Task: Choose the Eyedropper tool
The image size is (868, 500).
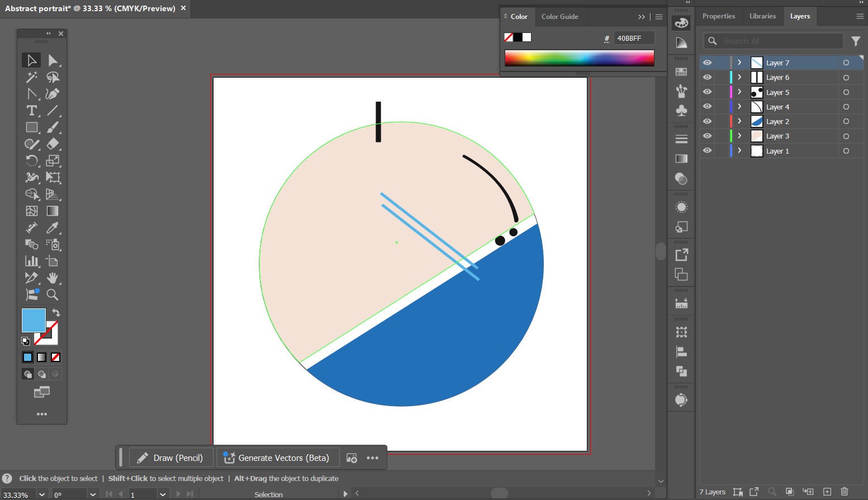Action: pos(53,228)
